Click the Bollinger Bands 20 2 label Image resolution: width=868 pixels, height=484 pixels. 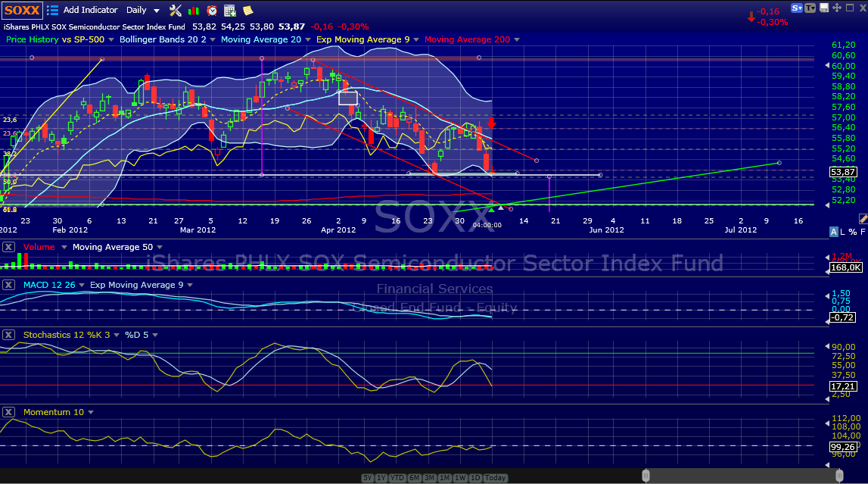coord(163,40)
